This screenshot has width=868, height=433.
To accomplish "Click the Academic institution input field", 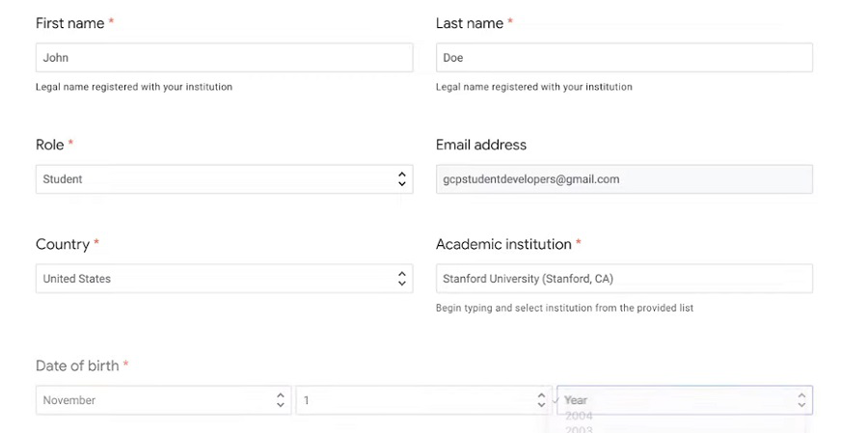I will [624, 279].
